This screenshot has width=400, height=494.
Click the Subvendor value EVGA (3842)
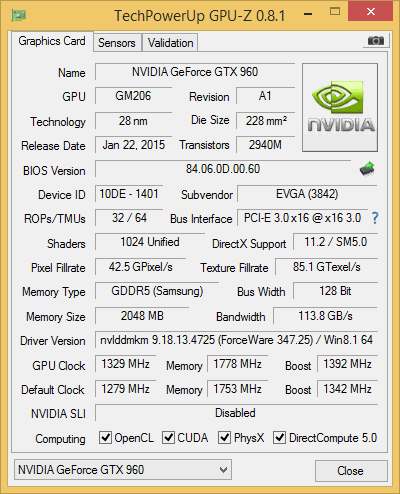point(307,194)
